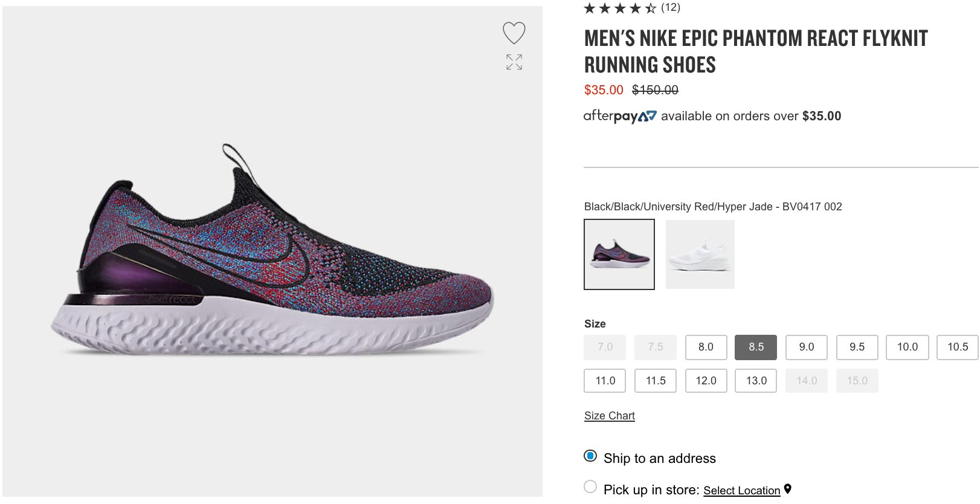Select size 8.0
This screenshot has width=980, height=504.
pyautogui.click(x=706, y=347)
